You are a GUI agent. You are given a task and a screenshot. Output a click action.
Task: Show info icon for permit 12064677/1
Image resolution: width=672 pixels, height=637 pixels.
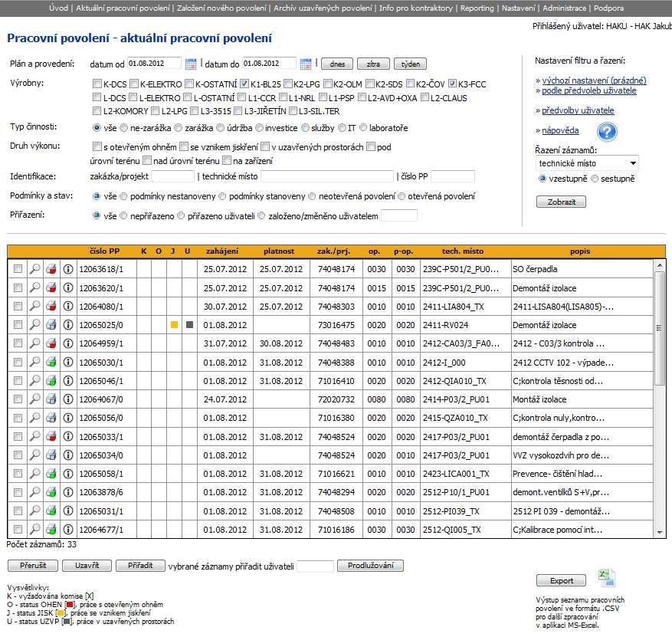(x=67, y=530)
